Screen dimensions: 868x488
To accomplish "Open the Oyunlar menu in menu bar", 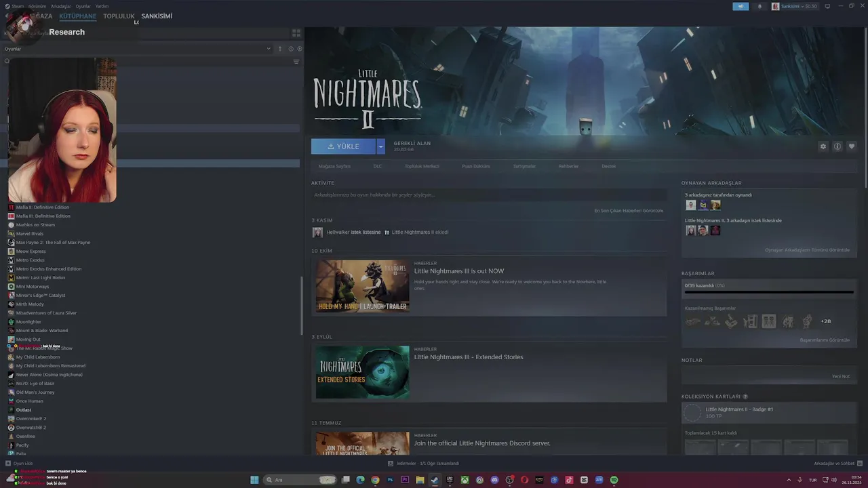I will [83, 6].
